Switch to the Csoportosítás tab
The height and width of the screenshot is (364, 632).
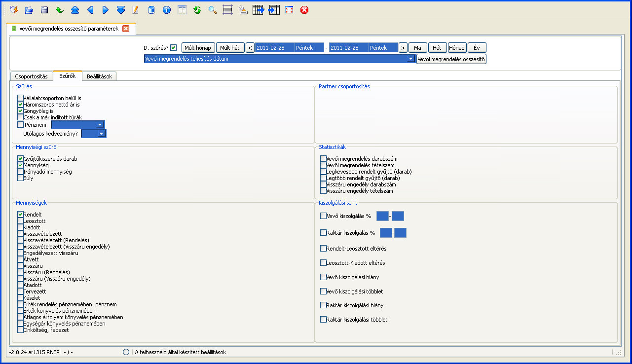[x=31, y=76]
